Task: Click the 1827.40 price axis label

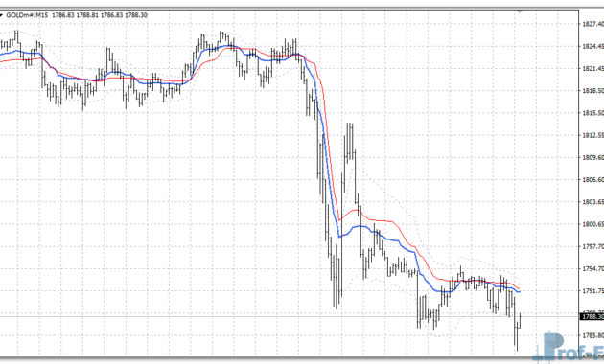Action: [592, 24]
